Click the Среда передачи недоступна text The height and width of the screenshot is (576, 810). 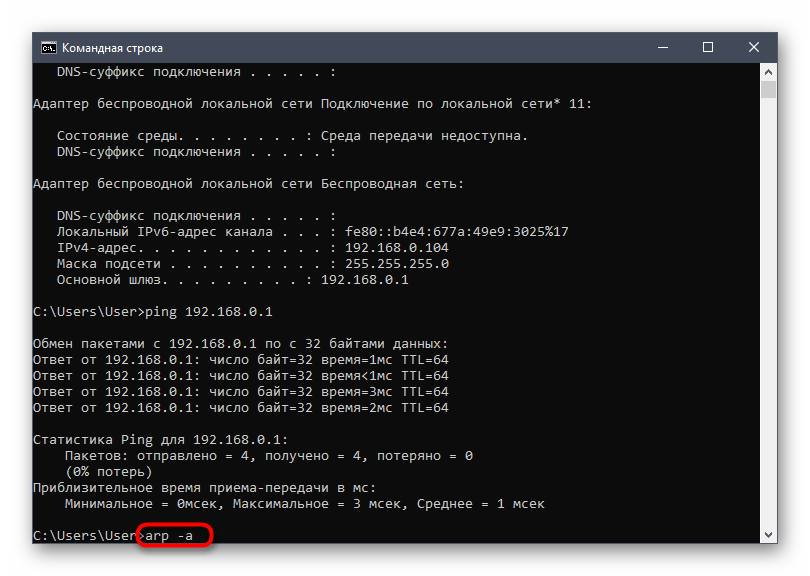click(x=424, y=136)
